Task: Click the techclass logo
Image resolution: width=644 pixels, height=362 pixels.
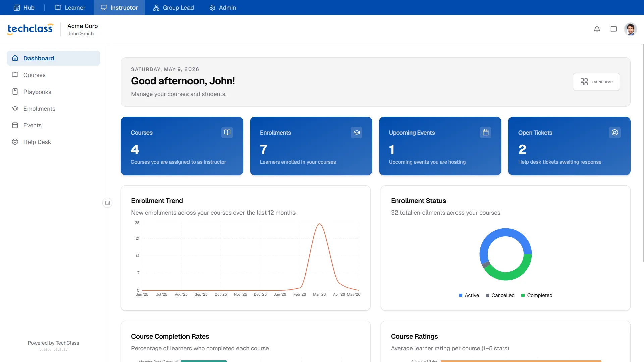Action: 30,29
